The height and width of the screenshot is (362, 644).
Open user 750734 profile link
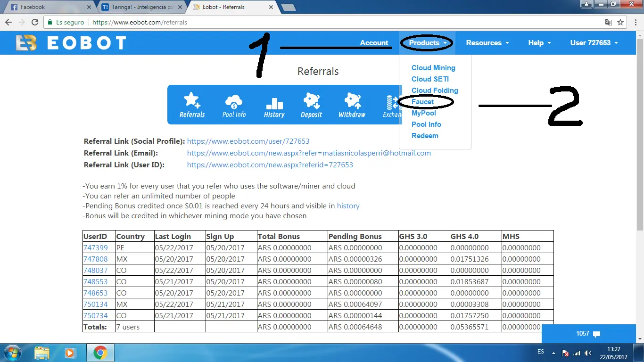point(95,316)
